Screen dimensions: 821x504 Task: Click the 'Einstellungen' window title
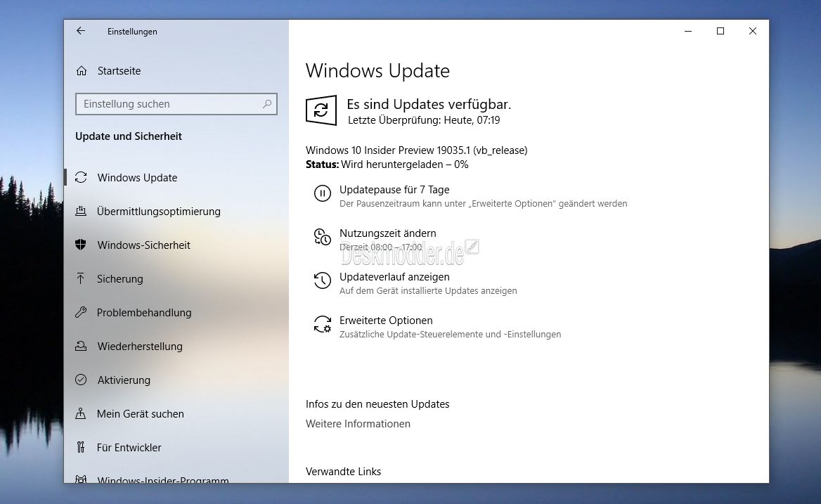pos(132,32)
